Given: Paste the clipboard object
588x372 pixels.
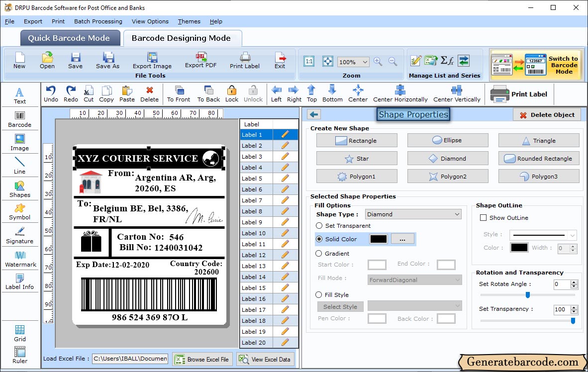Looking at the screenshot, I should pos(127,94).
